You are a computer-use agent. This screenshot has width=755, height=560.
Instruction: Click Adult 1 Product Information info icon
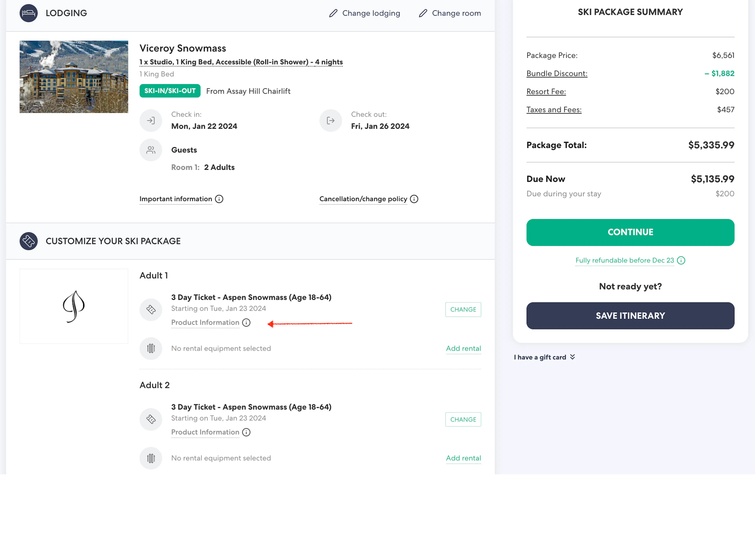(246, 322)
